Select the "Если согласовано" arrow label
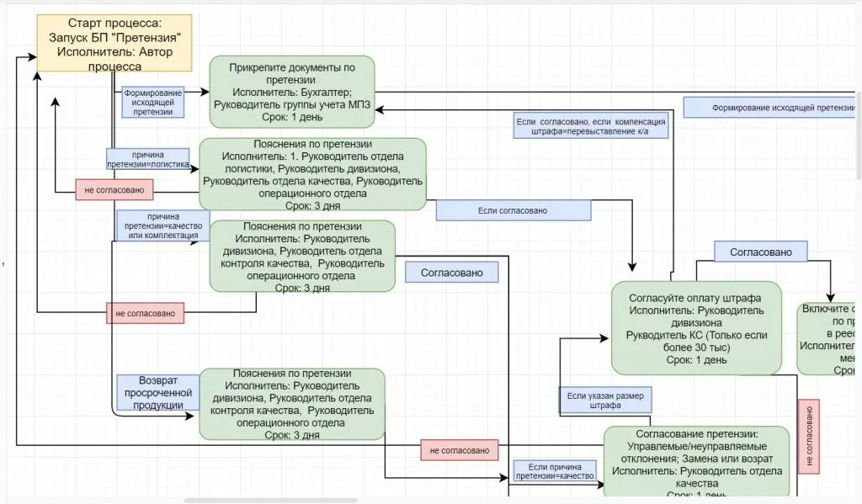Screen dimensions: 862x504 [513, 210]
